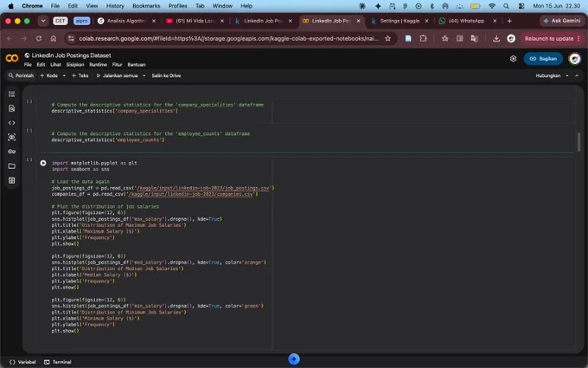Image resolution: width=588 pixels, height=368 pixels.
Task: Open find and replace sidebar icon
Action: pos(11,108)
